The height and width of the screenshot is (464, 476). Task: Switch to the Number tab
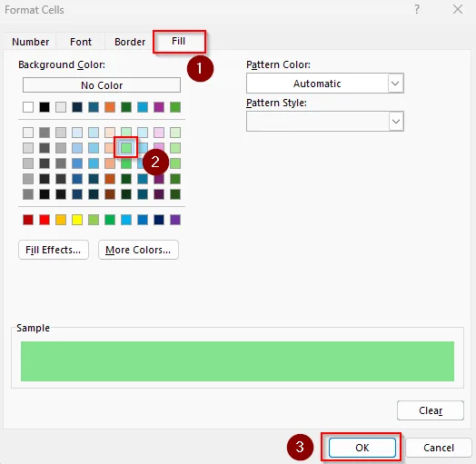pos(30,42)
